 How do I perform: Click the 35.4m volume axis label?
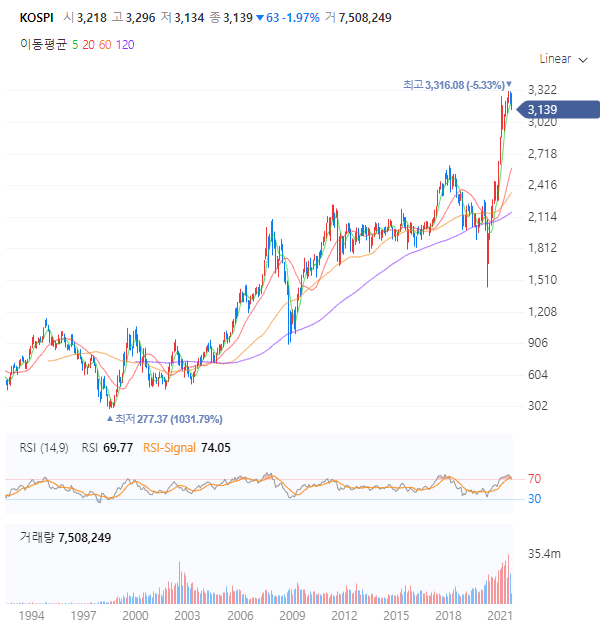(544, 554)
